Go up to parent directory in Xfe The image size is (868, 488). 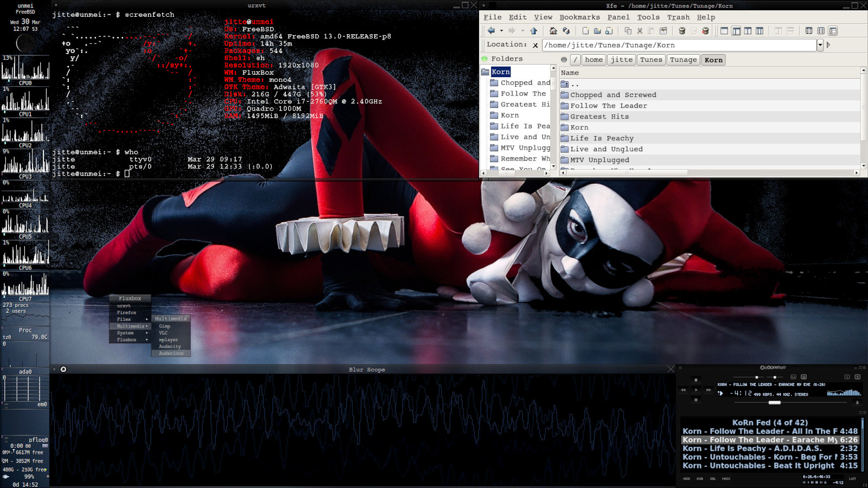tap(533, 31)
